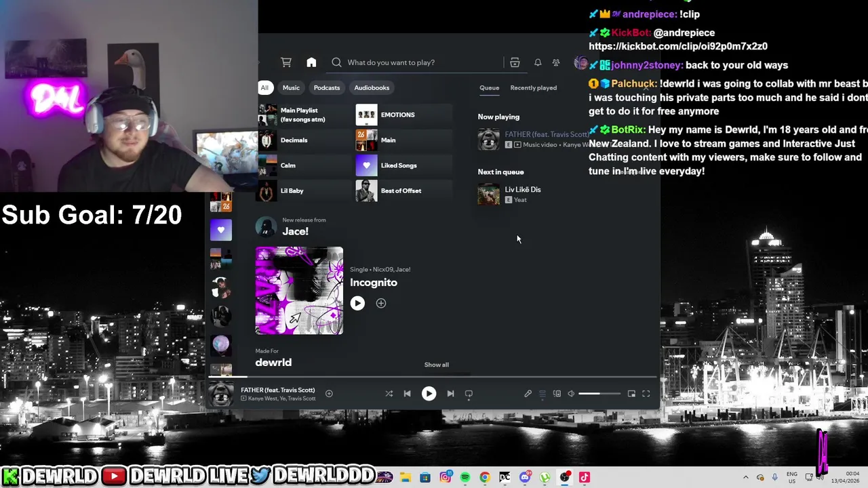Open the miniplayer icon
Viewport: 868px width, 488px height.
[631, 393]
